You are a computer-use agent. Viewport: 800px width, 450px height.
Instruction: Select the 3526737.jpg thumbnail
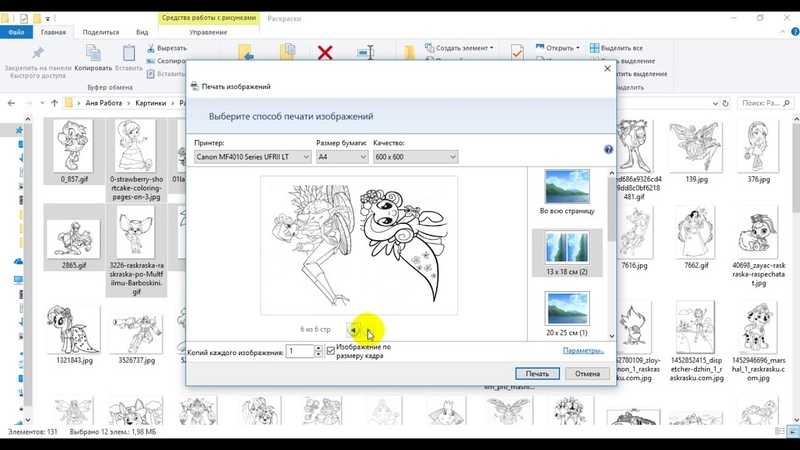pyautogui.click(x=136, y=334)
